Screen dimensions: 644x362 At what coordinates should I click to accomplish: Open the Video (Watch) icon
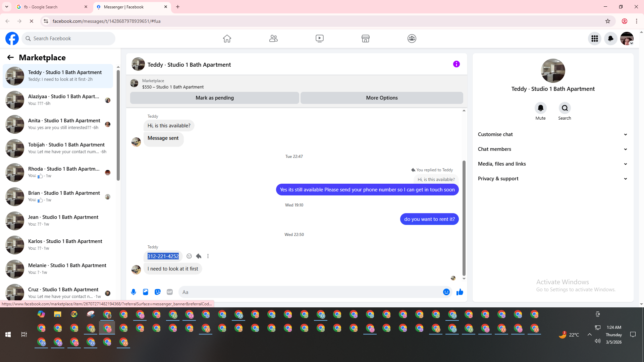pyautogui.click(x=320, y=39)
